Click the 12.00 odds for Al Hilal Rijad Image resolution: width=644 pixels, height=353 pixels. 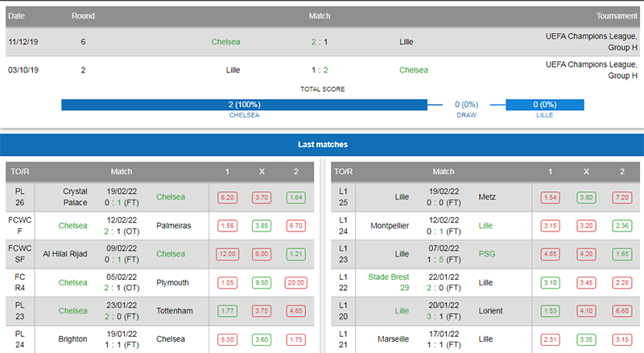pyautogui.click(x=227, y=254)
